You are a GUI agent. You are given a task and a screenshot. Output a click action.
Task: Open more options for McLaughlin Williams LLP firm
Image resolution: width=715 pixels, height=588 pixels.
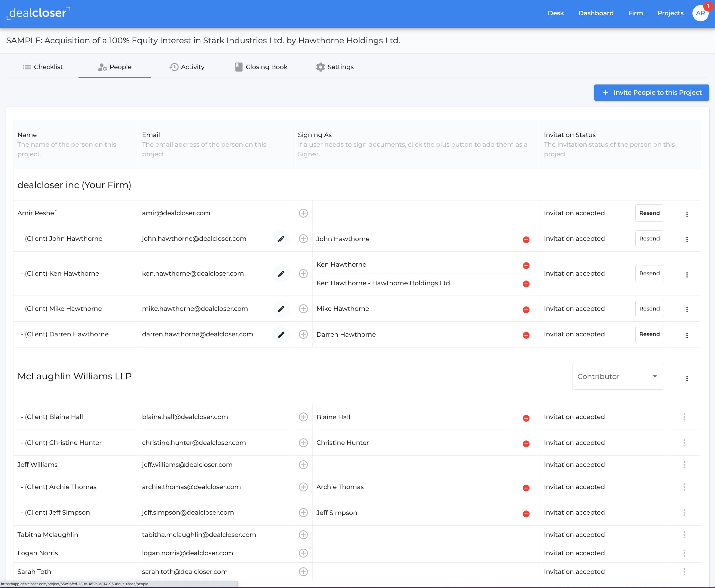(687, 378)
